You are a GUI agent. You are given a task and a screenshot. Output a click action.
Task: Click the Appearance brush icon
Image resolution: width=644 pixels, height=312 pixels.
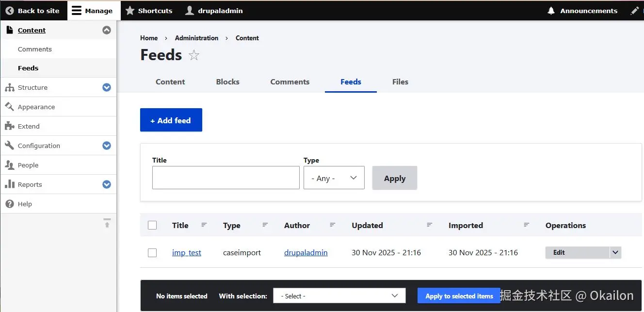(9, 107)
